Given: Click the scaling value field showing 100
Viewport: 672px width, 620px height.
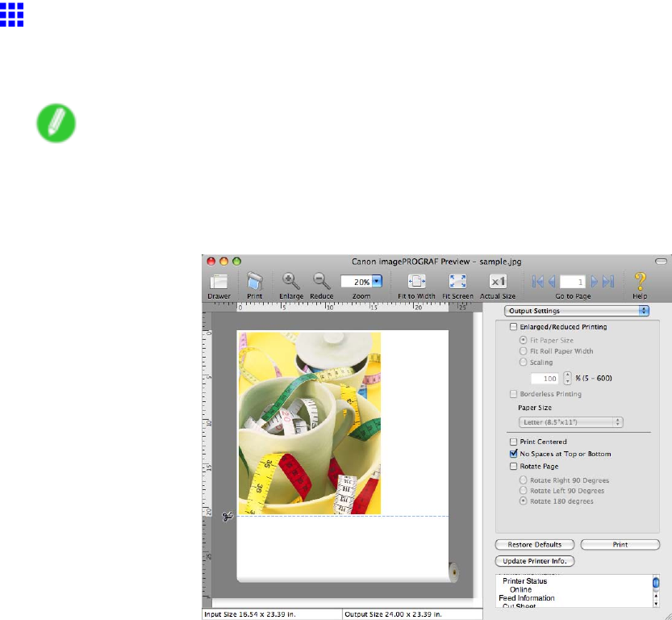Looking at the screenshot, I should [545, 379].
